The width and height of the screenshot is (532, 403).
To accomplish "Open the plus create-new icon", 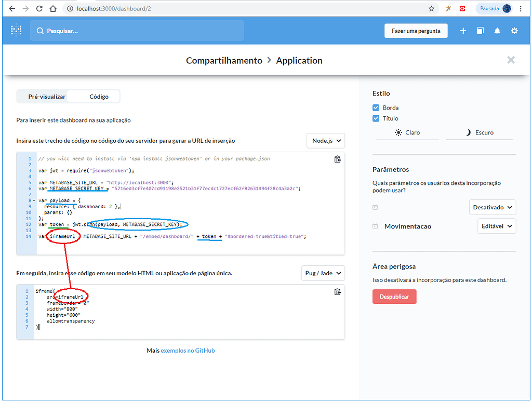I will 463,31.
